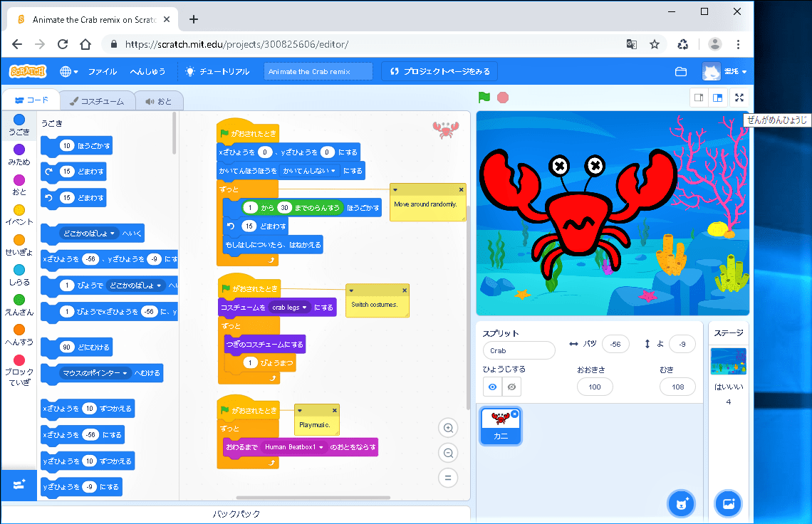Bookmark this page with star icon
Image resolution: width=812 pixels, height=524 pixels.
coord(655,44)
